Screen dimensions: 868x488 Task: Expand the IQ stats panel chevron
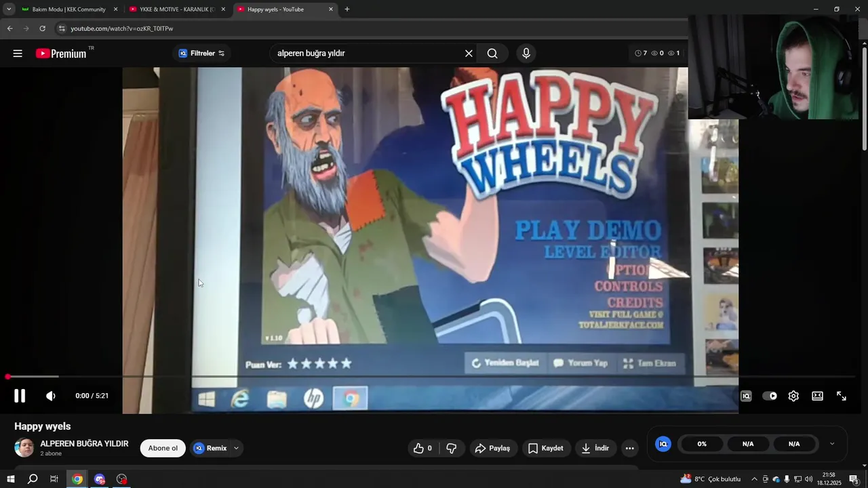[832, 444]
